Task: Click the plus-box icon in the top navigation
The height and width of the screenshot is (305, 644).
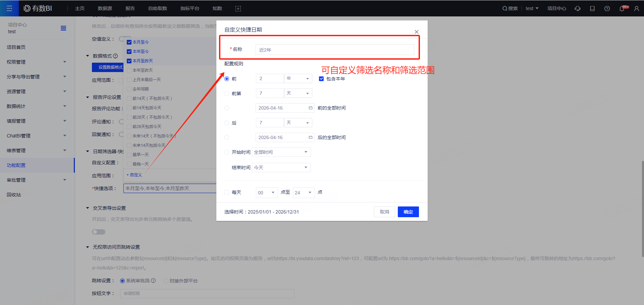Action: 238,8
